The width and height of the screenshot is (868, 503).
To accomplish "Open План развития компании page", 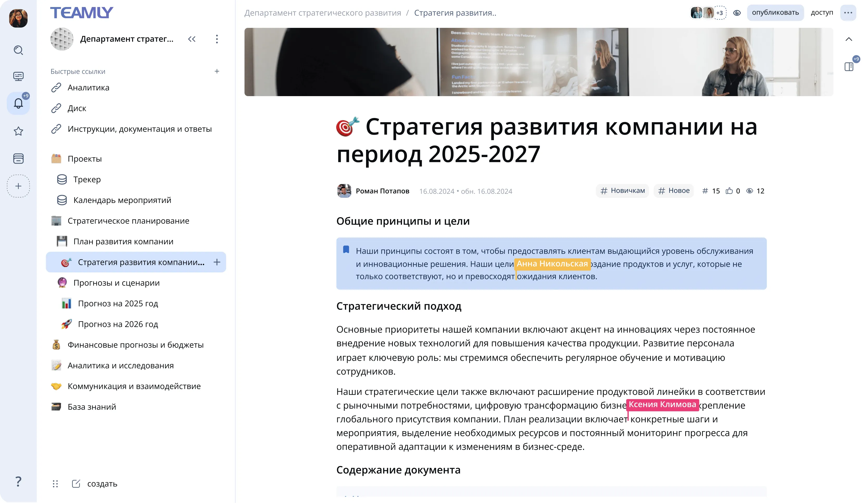I will (123, 241).
